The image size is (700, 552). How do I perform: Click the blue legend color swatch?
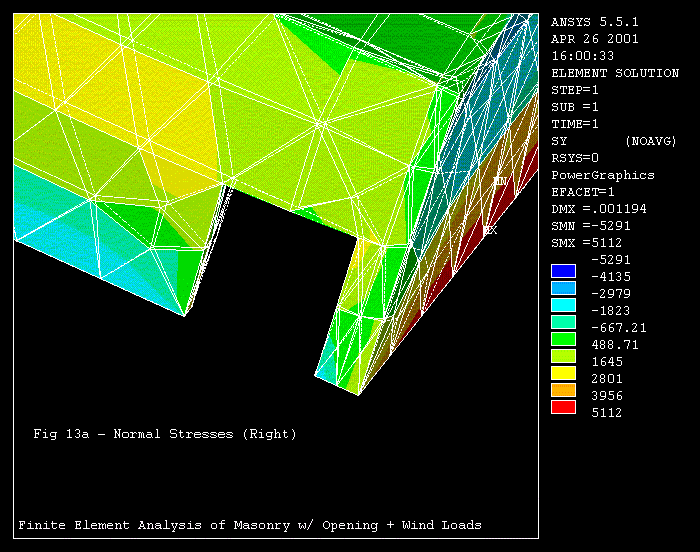pos(564,270)
